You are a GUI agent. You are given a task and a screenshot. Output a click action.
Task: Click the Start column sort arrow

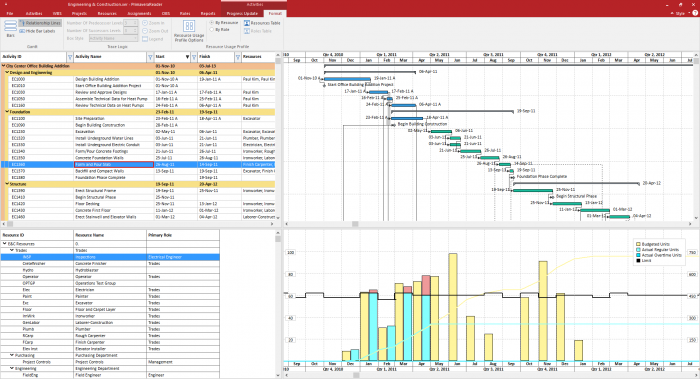tap(188, 57)
